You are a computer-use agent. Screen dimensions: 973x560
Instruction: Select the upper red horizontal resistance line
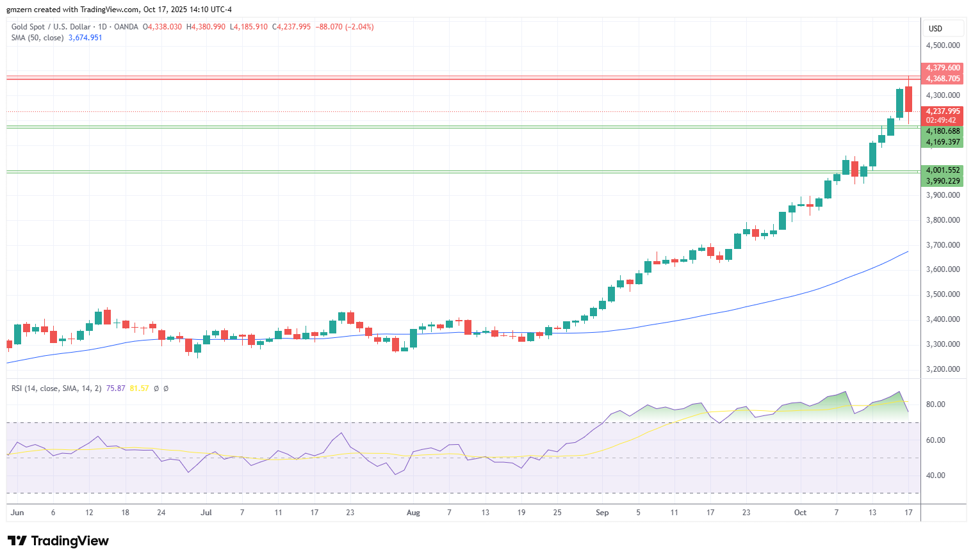(448, 76)
